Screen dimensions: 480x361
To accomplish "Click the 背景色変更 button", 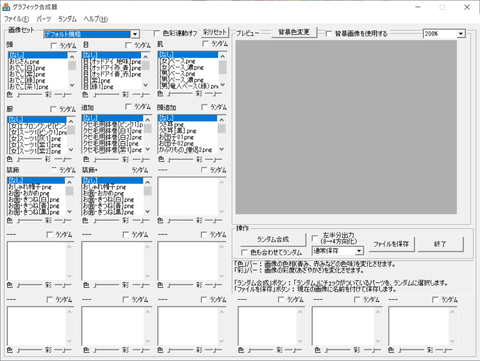I will pyautogui.click(x=294, y=32).
